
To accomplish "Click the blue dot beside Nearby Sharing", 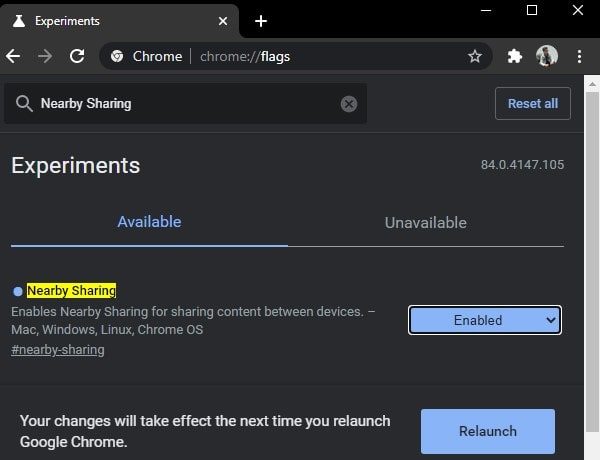I will pos(18,291).
